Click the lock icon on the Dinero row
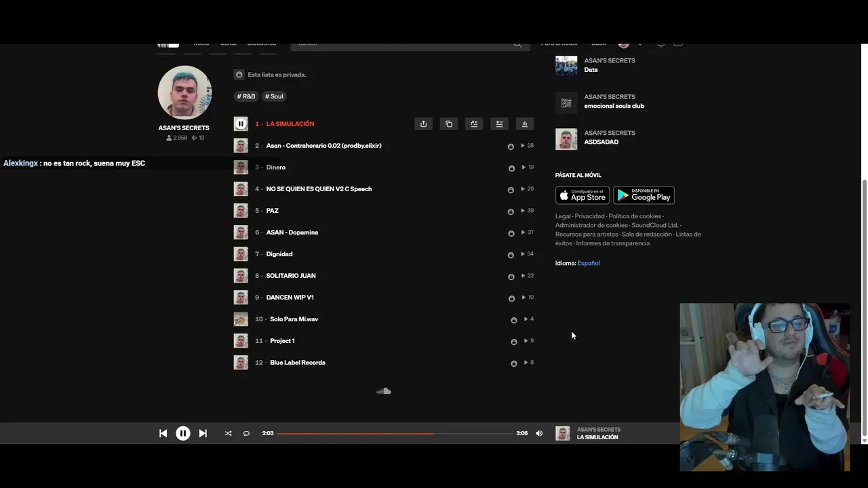868x488 pixels. tap(511, 168)
